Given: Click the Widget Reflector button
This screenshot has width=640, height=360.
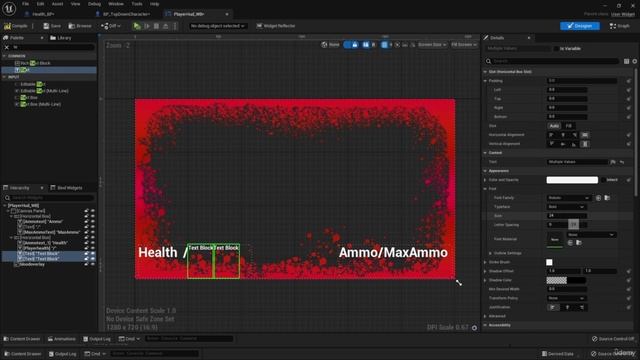Looking at the screenshot, I should click(276, 26).
